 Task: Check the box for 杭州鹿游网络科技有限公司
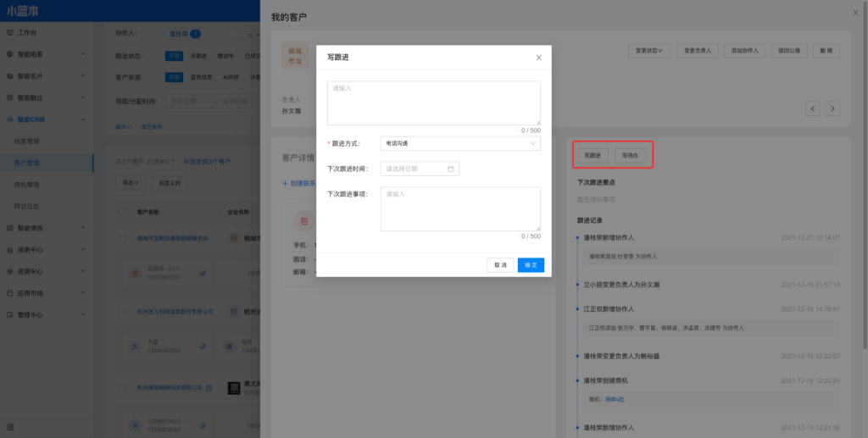(x=124, y=388)
